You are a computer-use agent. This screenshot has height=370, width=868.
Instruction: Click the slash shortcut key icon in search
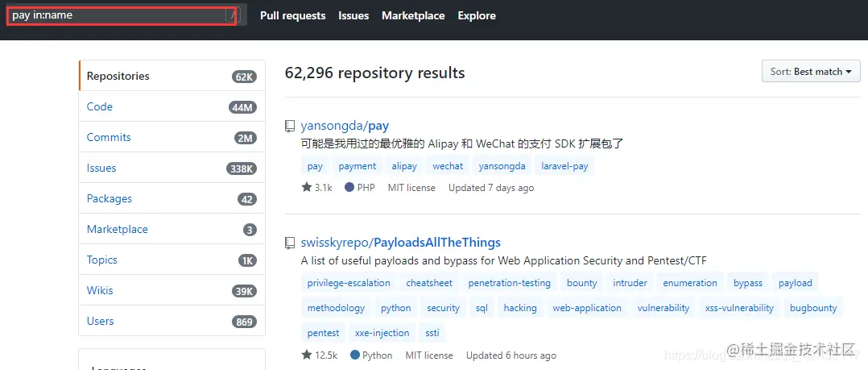231,16
